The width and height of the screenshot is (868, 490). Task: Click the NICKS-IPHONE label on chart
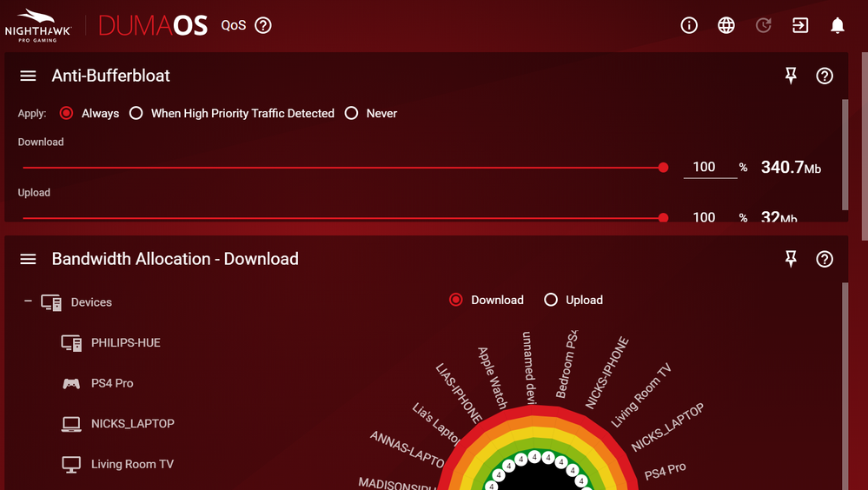coord(607,373)
